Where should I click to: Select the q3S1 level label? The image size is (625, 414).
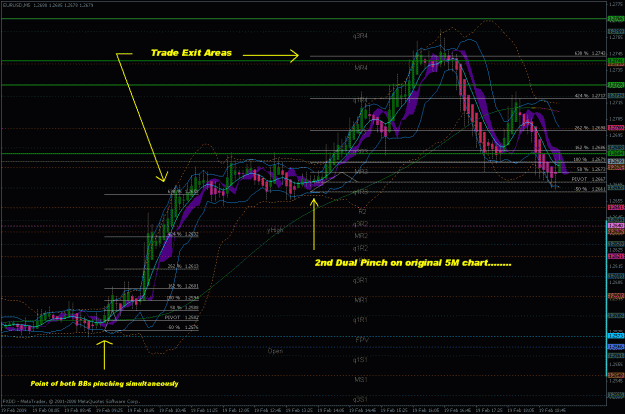coord(360,399)
